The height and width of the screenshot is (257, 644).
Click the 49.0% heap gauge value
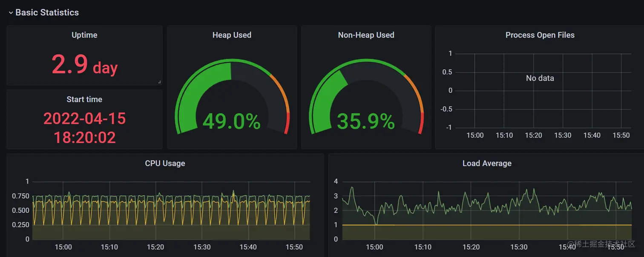pos(231,121)
